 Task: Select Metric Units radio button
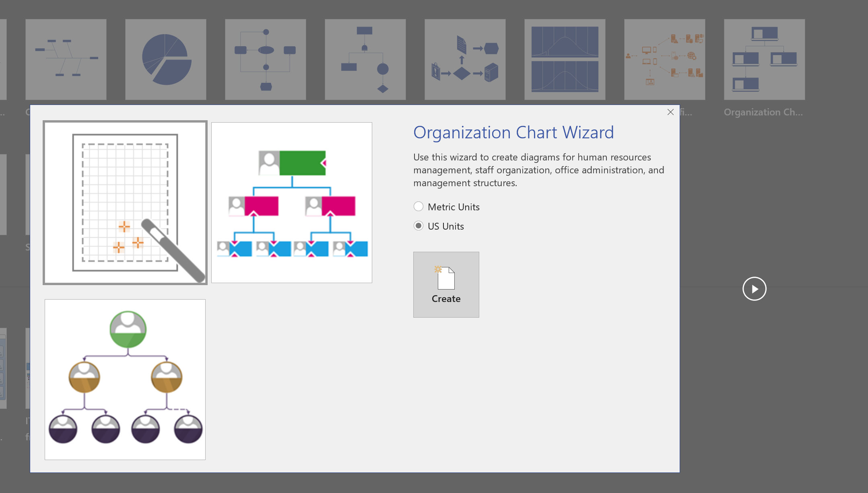[419, 206]
